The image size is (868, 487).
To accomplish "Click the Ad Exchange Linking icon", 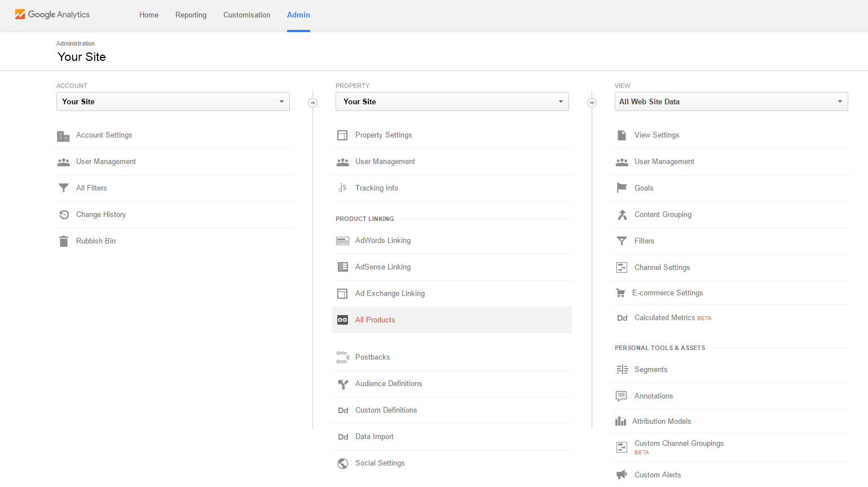I will click(x=342, y=294).
